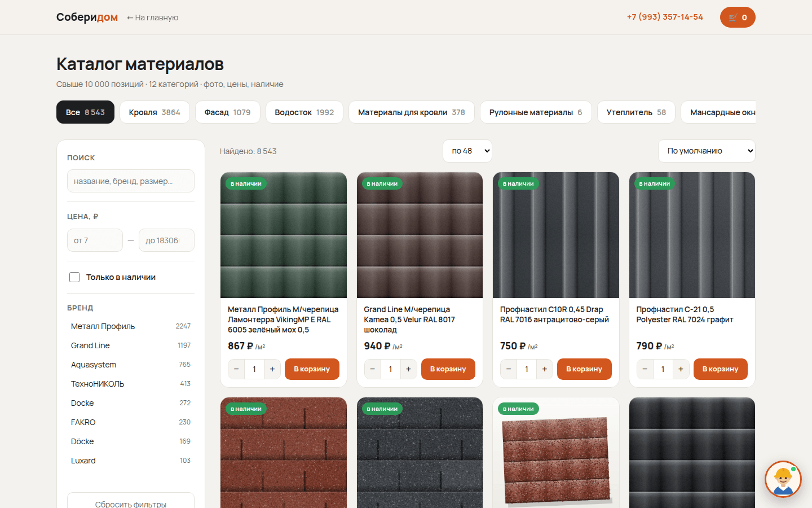Enable 'Только в наличии' checkbox
Screen dimensions: 812x508
74,277
